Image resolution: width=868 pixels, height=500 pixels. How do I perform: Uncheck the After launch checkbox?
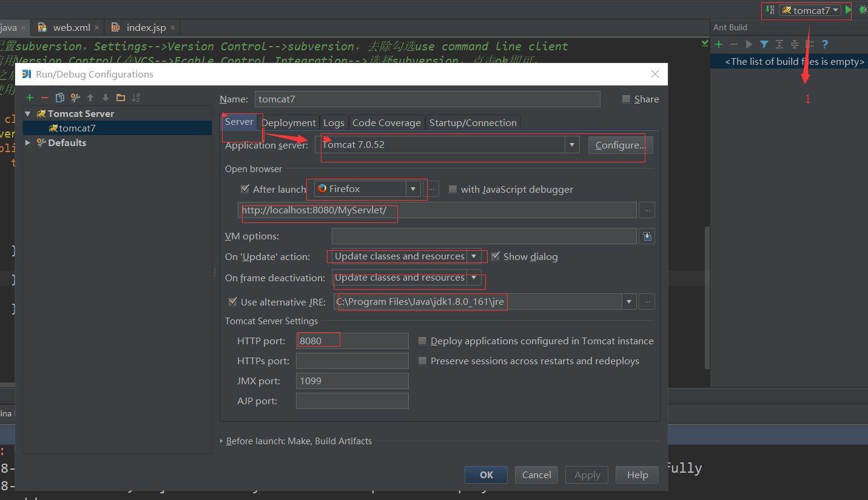[x=245, y=189]
